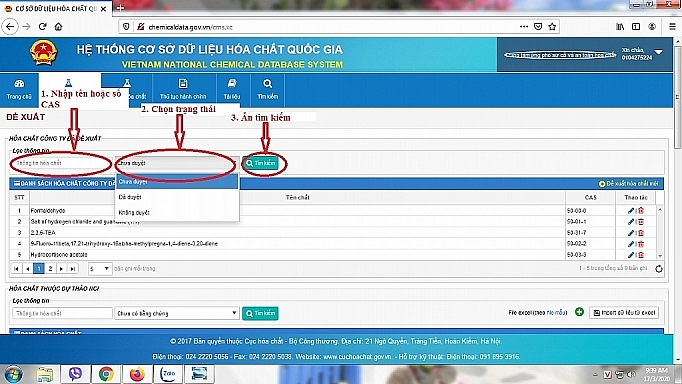Open the records-per-page dropdown showing 5
682x384 pixels.
100,269
